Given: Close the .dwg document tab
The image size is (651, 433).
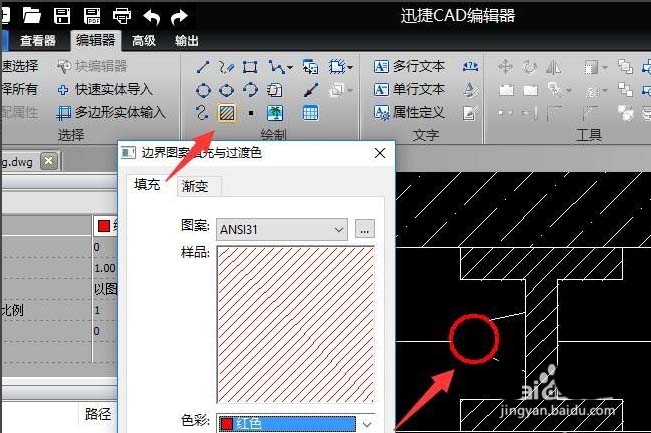Looking at the screenshot, I should [x=49, y=161].
